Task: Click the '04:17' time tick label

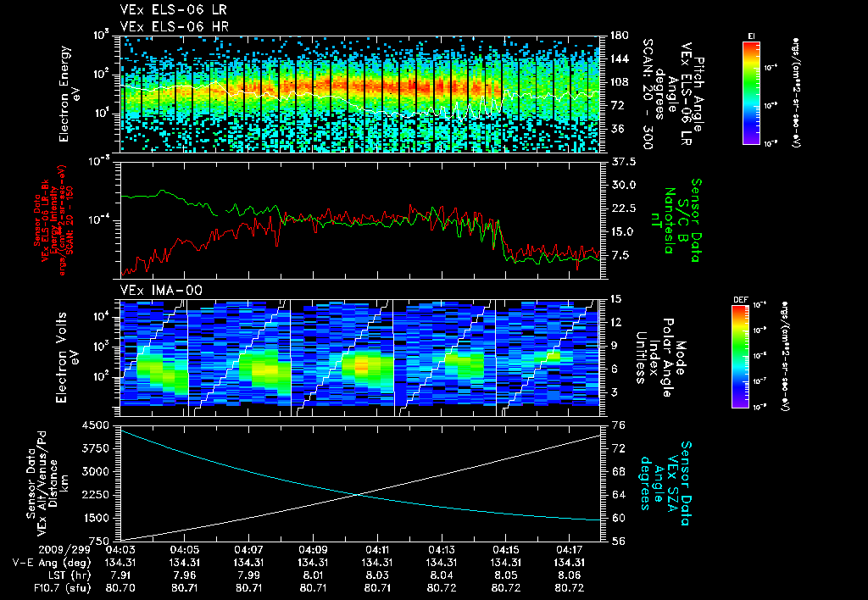Action: [x=570, y=550]
